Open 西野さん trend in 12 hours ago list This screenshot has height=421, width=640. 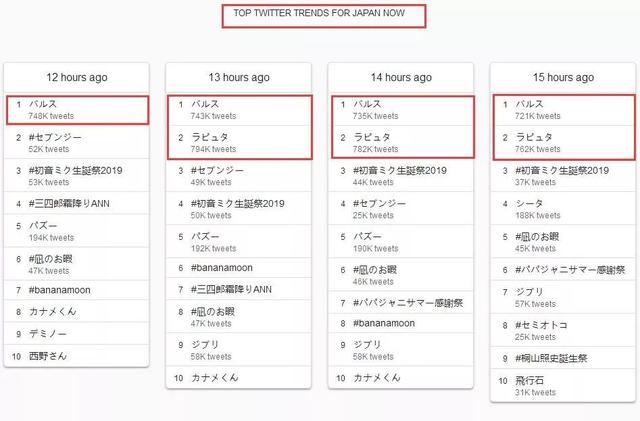(x=50, y=355)
